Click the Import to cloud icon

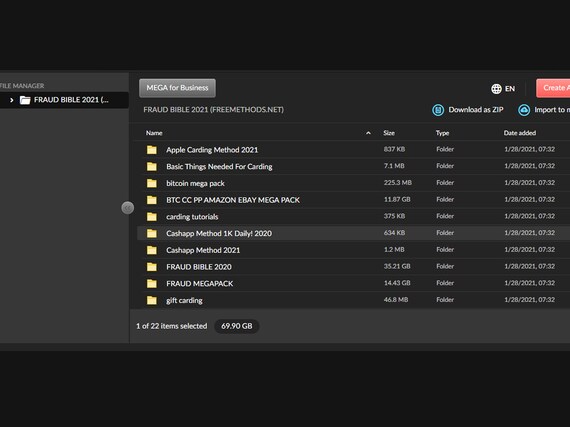pos(524,110)
